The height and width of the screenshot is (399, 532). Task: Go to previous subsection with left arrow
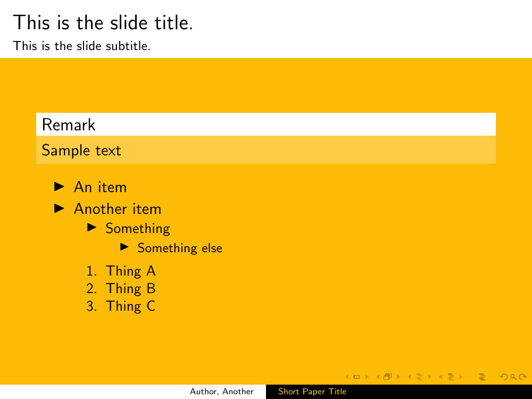click(410, 377)
